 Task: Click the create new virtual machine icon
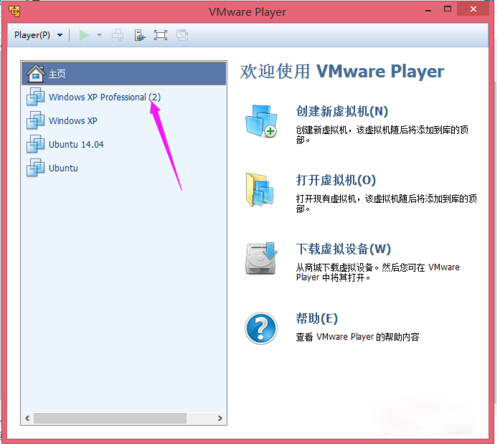click(261, 121)
